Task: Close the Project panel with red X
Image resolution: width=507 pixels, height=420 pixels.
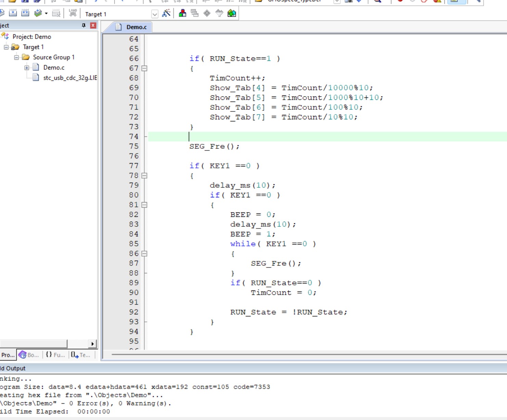Action: click(93, 25)
